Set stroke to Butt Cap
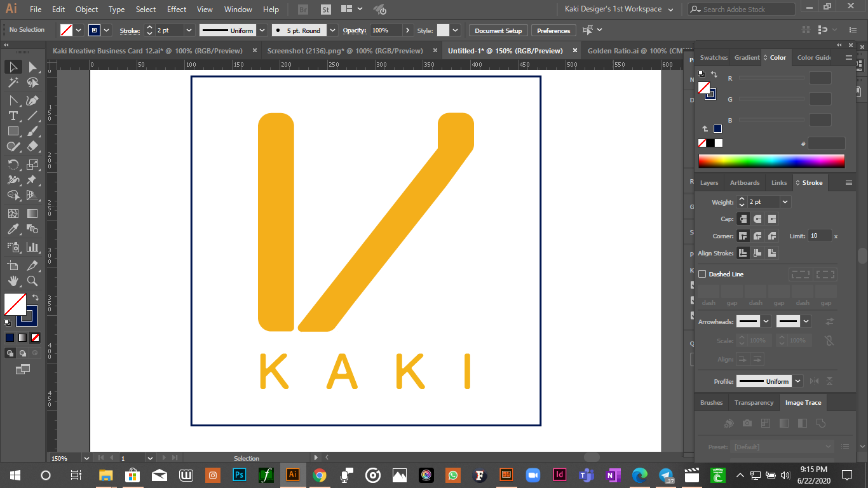The height and width of the screenshot is (488, 868). pyautogui.click(x=743, y=219)
